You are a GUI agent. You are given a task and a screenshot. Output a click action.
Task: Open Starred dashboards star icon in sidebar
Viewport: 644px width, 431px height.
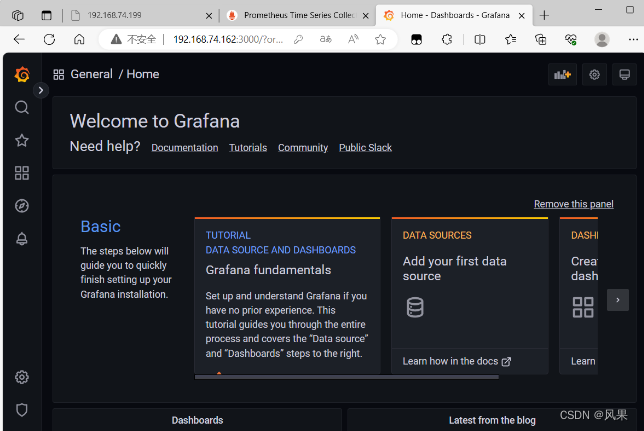coord(22,141)
